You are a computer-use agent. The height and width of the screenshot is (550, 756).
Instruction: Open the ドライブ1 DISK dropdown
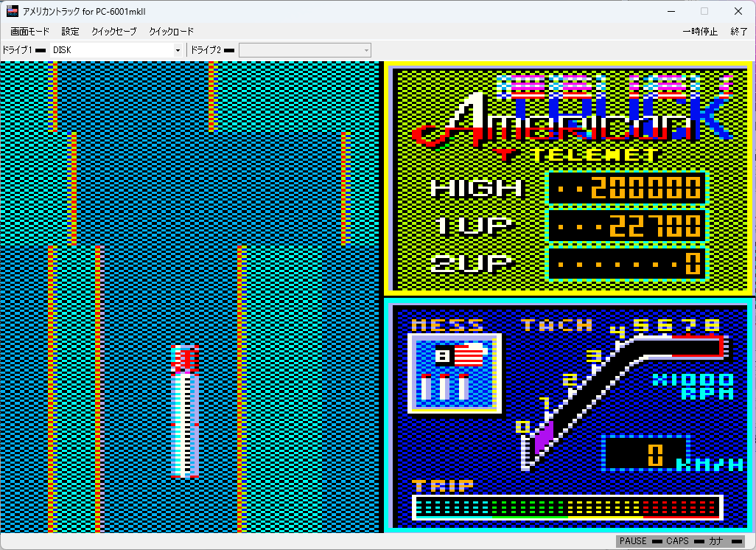(116, 49)
